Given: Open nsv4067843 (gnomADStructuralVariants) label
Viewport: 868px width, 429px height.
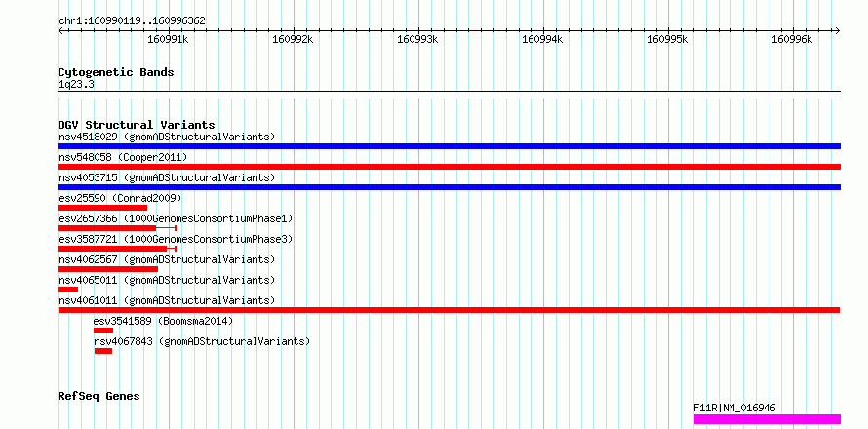Looking at the screenshot, I should 202,341.
